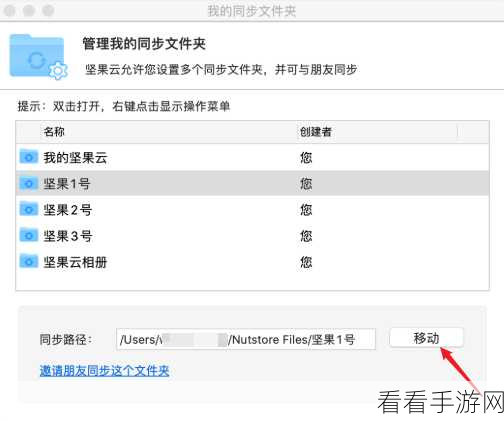Minimize the 我的同步文件夹 window
504x421 pixels.
tap(29, 11)
